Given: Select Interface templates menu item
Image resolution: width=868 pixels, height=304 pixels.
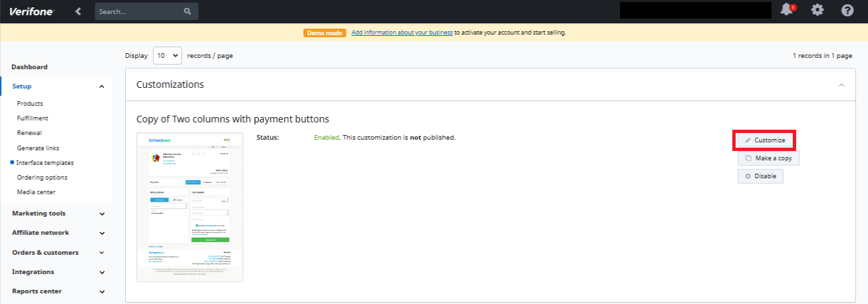Looking at the screenshot, I should (45, 162).
